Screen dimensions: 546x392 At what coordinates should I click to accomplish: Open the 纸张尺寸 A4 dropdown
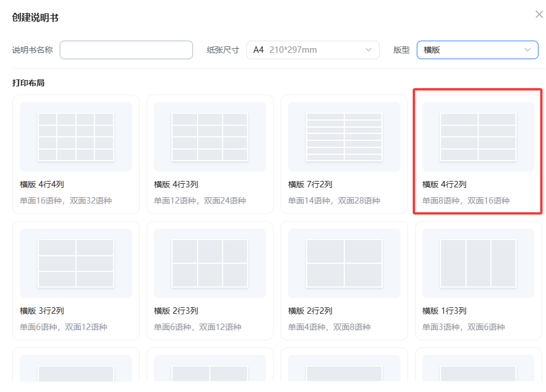pos(312,50)
